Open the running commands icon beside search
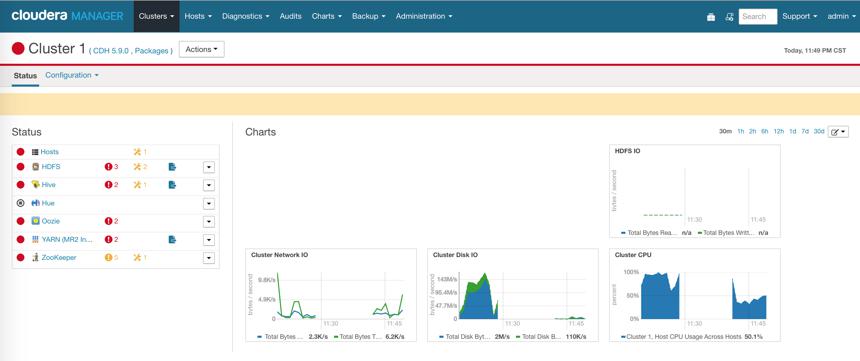 point(729,17)
